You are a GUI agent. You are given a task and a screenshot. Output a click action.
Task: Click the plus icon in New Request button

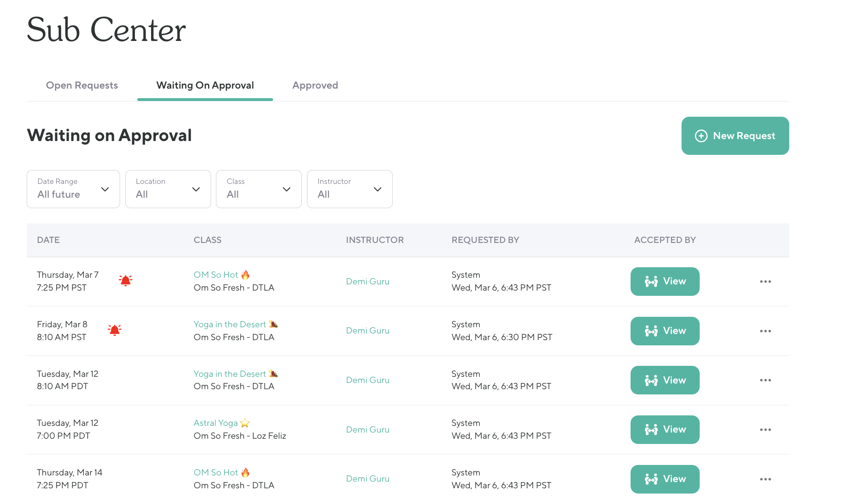[x=701, y=136]
